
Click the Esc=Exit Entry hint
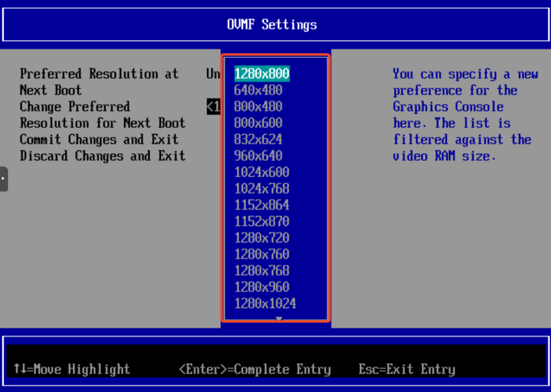tap(407, 369)
